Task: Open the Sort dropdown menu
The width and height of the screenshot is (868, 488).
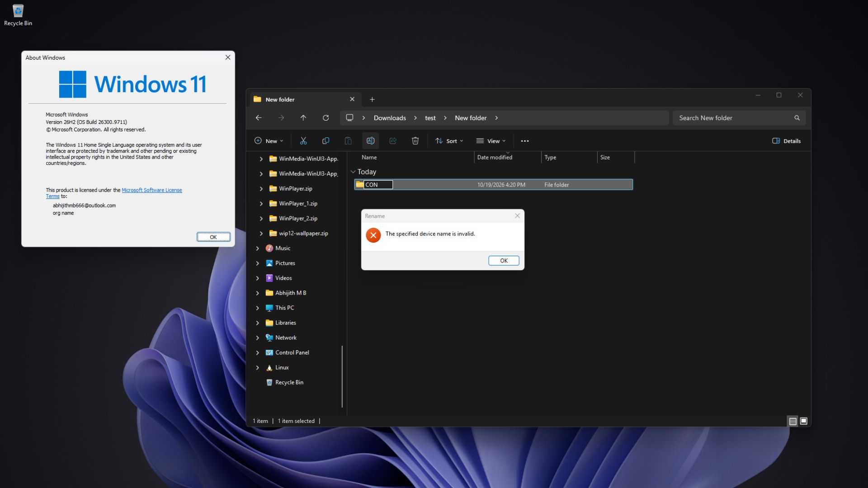Action: [449, 141]
